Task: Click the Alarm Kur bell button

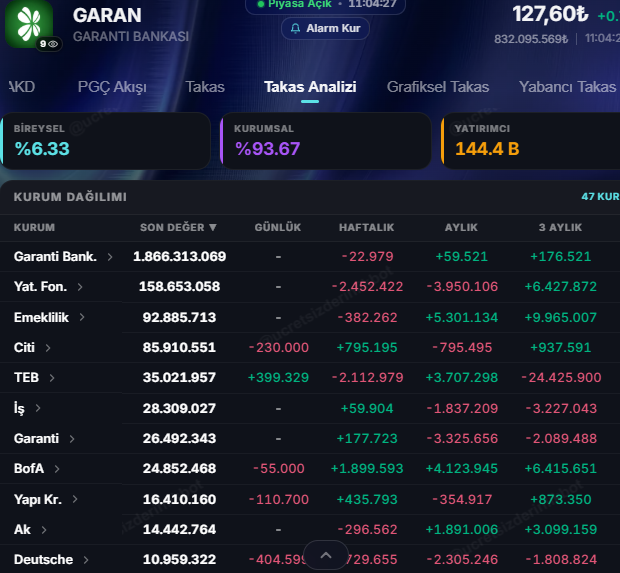Action: [x=325, y=28]
